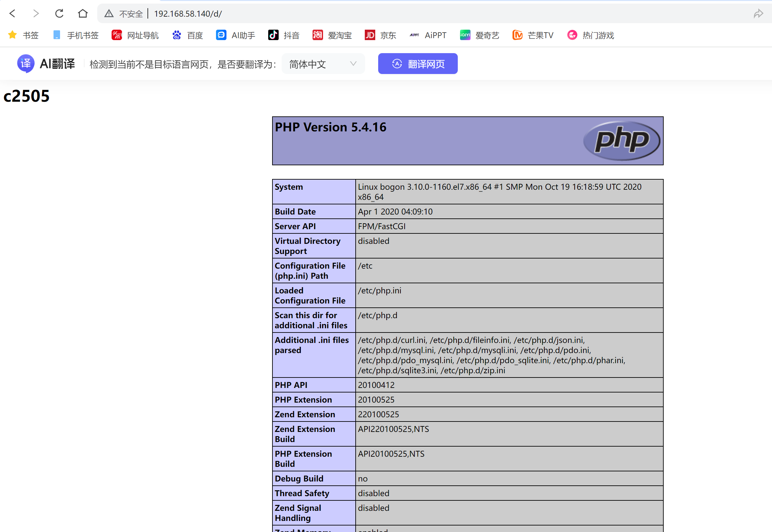Open the 抖音 bookmark
The width and height of the screenshot is (772, 532).
[284, 35]
